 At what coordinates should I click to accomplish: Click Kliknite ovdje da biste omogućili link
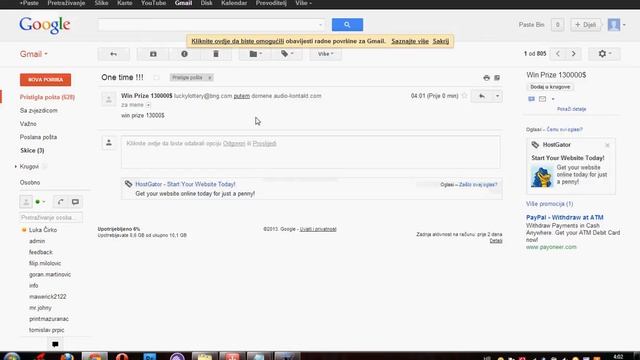[238, 41]
